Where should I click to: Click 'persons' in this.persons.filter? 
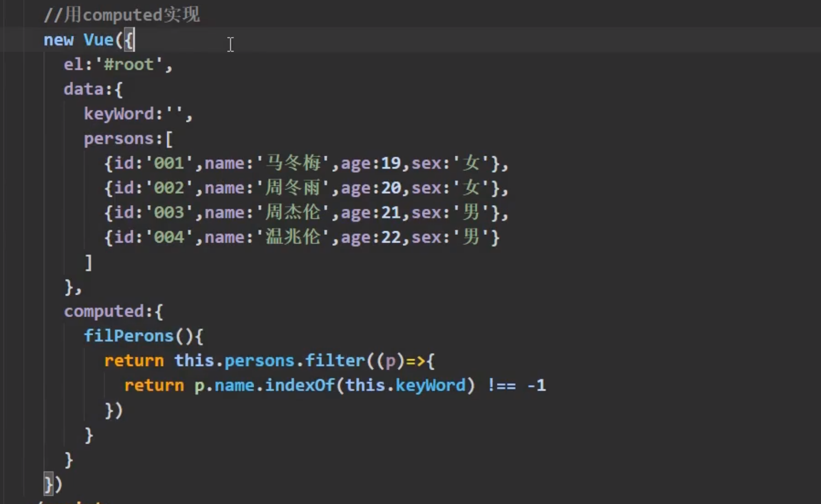pos(259,361)
